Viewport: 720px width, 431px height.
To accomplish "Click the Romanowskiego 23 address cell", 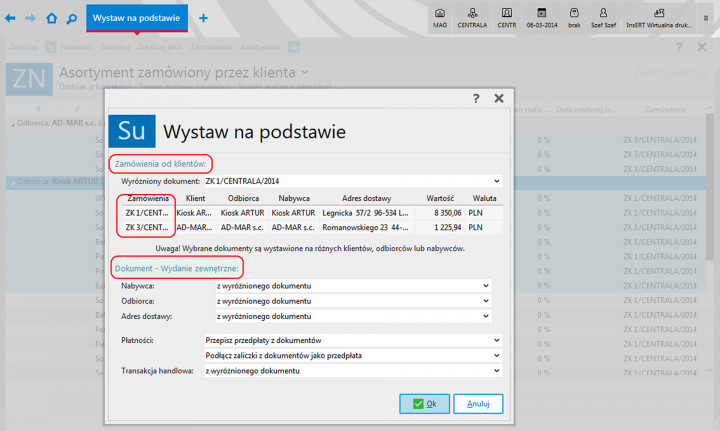I will coord(365,228).
